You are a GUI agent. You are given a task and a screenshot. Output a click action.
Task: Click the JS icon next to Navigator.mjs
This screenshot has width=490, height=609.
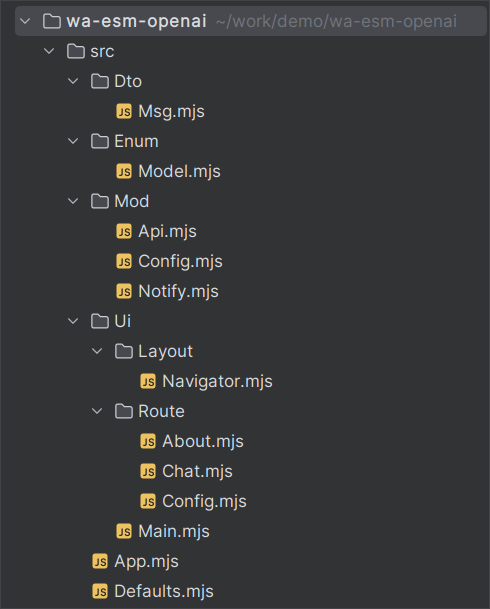point(148,381)
